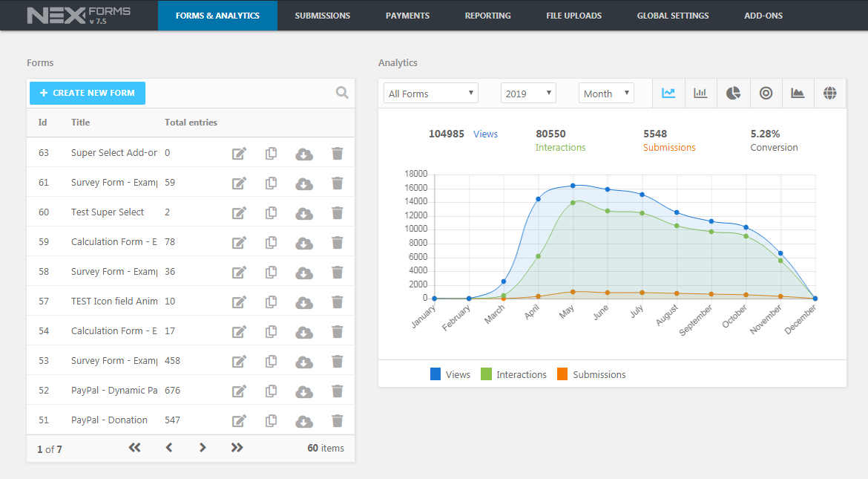Delete form with Id 57
This screenshot has width=868, height=479.
[337, 301]
